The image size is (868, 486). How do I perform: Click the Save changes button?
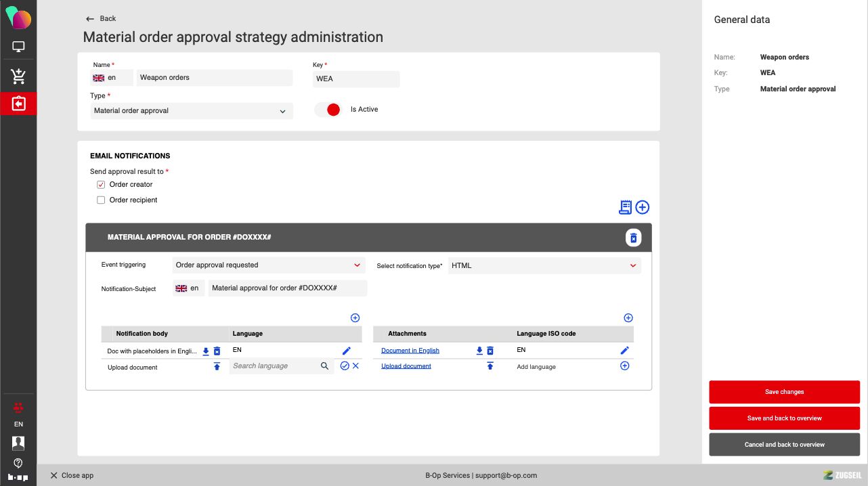pyautogui.click(x=784, y=392)
